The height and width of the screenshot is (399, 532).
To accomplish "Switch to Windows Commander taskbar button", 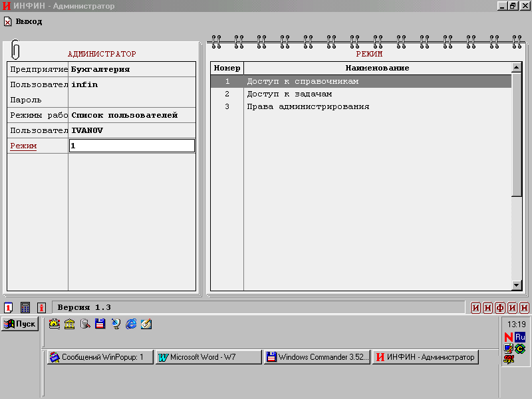I will point(317,357).
